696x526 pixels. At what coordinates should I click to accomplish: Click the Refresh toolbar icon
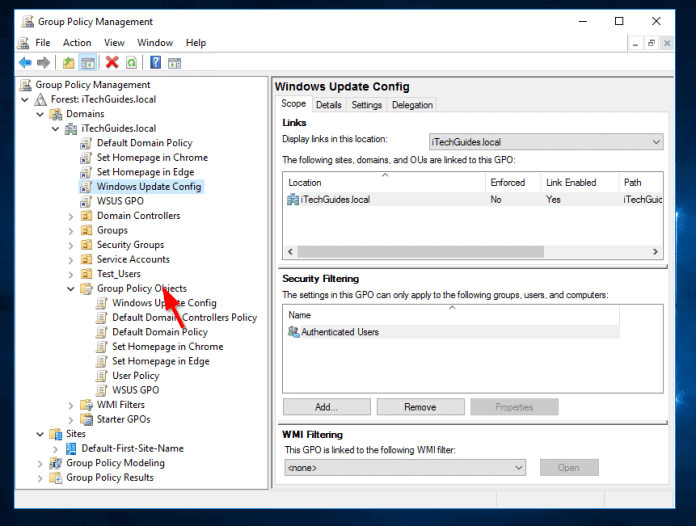coord(131,63)
